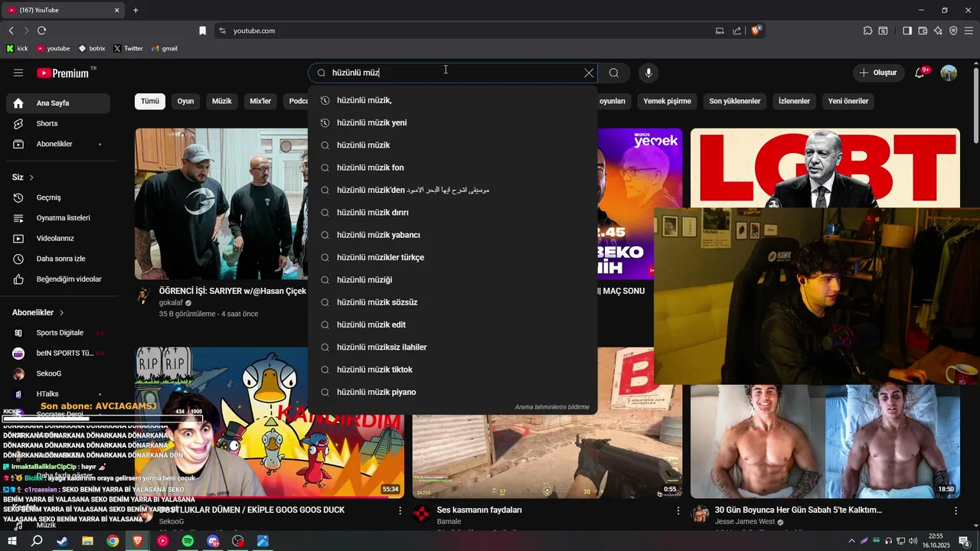Image resolution: width=980 pixels, height=551 pixels.
Task: Expand the Siz section chevron
Action: pyautogui.click(x=31, y=178)
